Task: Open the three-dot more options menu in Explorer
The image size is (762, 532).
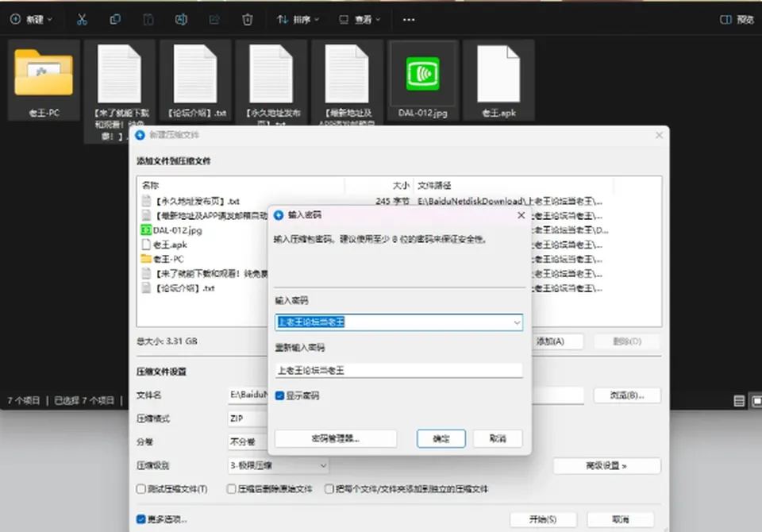Action: (x=409, y=19)
